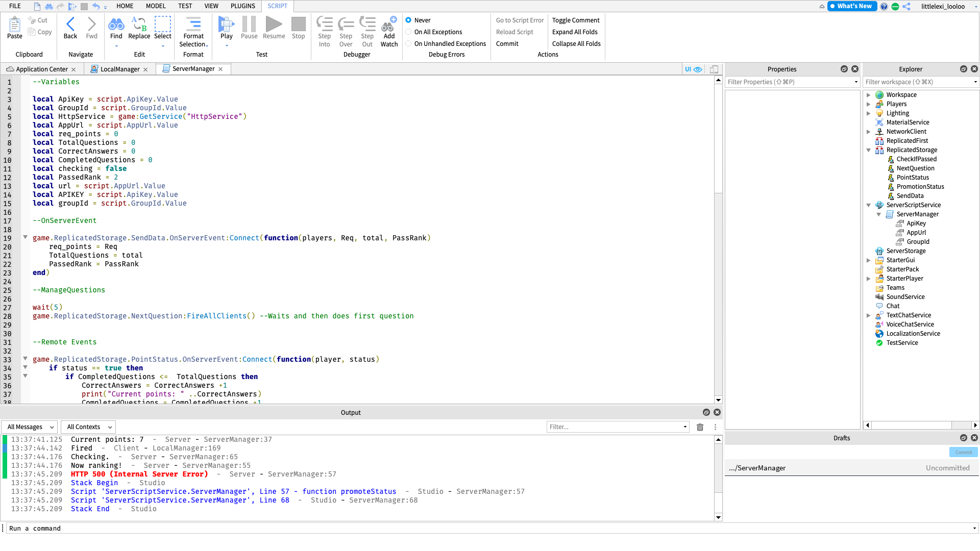Viewport: 980px width, 551px height.
Task: Click the help question mark icon
Action: tap(884, 7)
